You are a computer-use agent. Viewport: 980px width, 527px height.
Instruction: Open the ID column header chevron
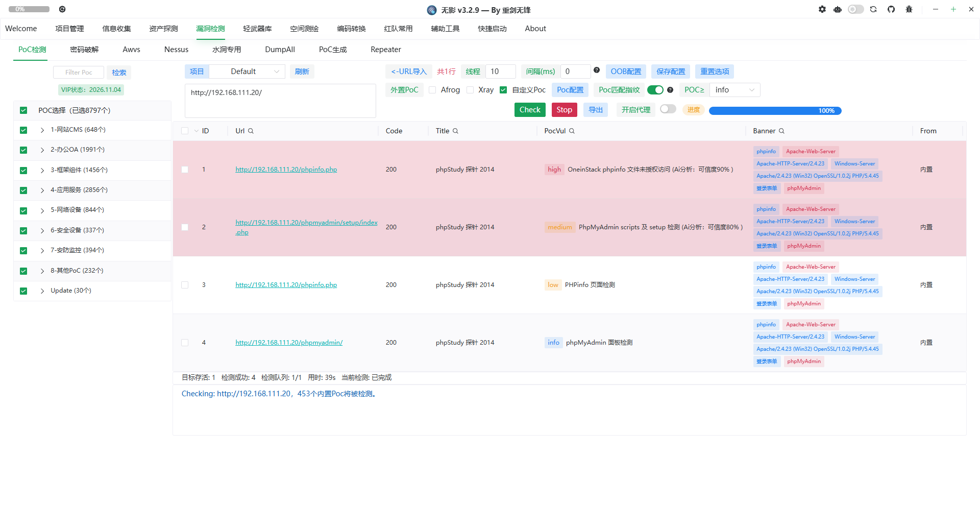click(x=197, y=131)
